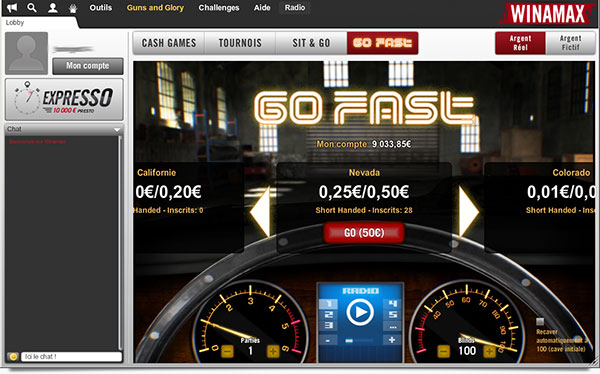
Task: Open the Aide menu
Action: click(262, 8)
